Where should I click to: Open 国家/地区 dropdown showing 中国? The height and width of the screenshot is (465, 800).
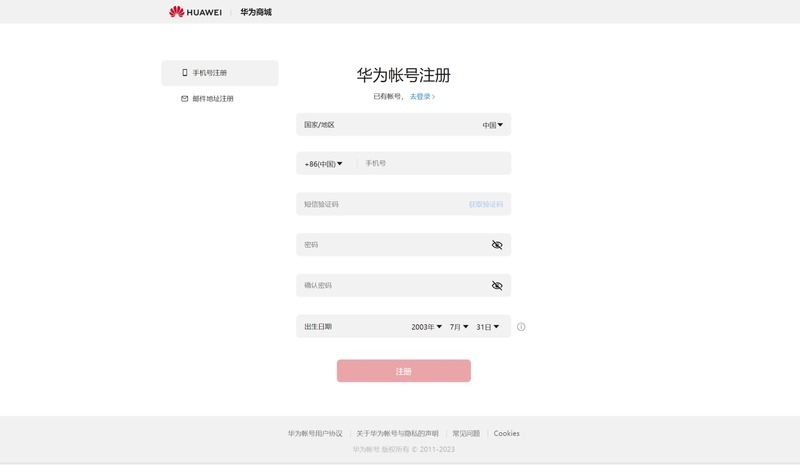coord(492,125)
